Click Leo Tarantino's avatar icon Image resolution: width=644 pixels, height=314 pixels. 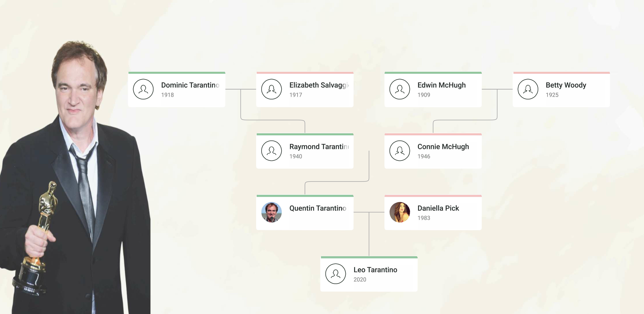pos(336,274)
